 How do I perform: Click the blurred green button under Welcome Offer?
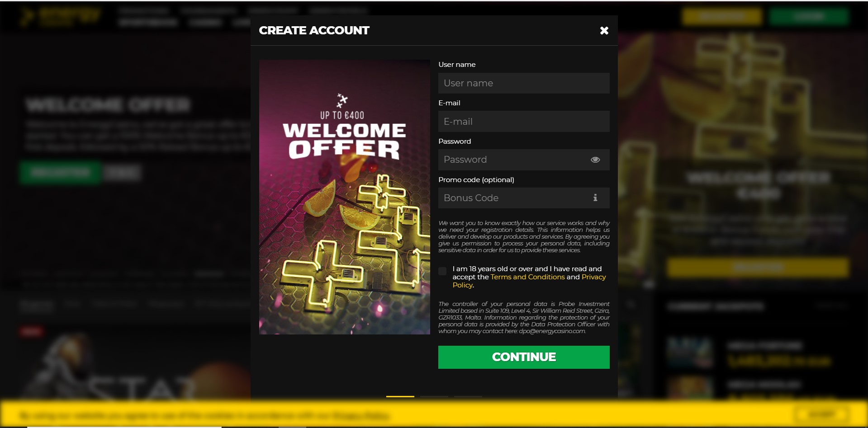click(60, 172)
